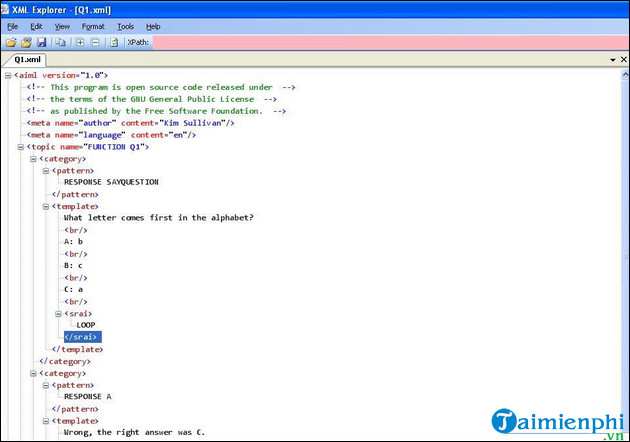
Task: Collapse the first template node
Action: coord(46,207)
